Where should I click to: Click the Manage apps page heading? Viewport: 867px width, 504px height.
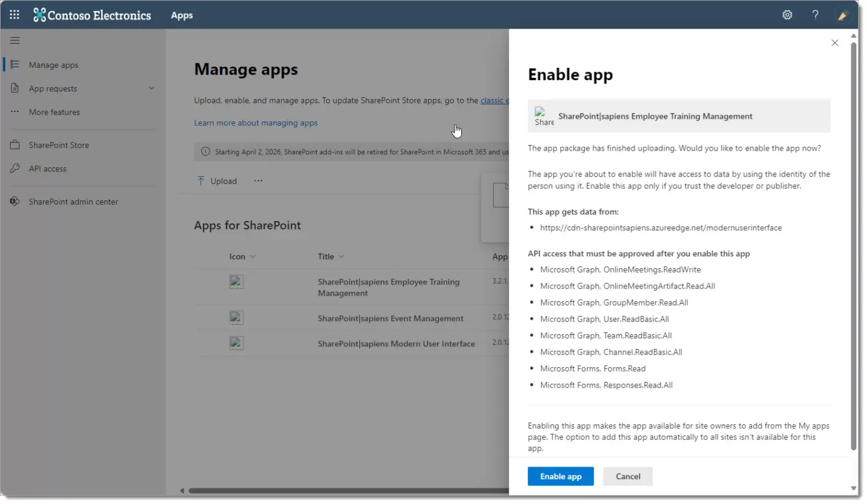(x=246, y=69)
